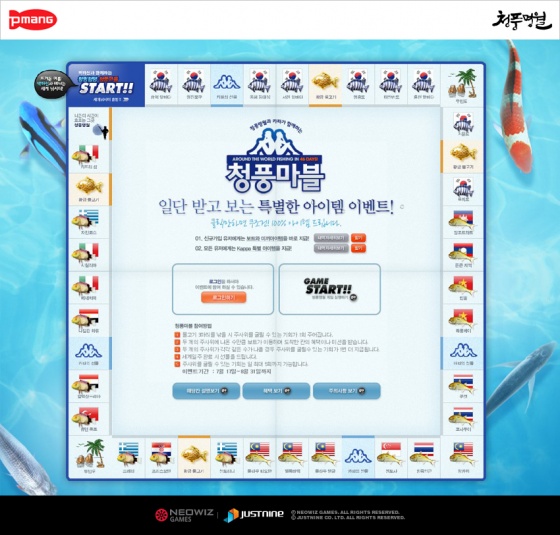Select the Thailand flag tile in bottom row
This screenshot has height=535, width=560.
tap(423, 456)
